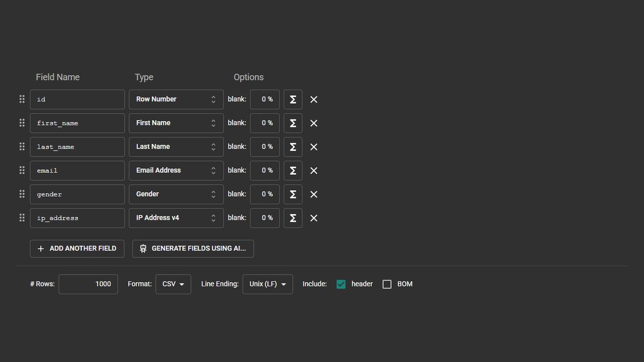Click the drag handle beside first_name
Image resolution: width=644 pixels, height=362 pixels.
pos(22,123)
